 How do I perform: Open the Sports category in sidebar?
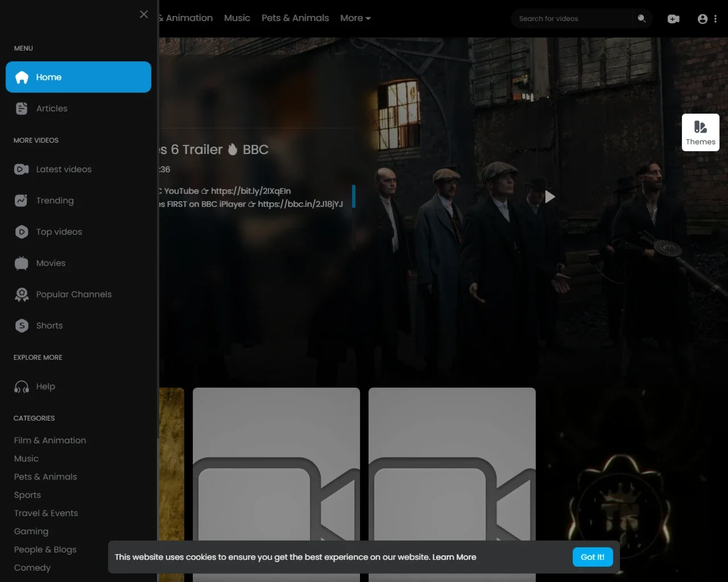click(27, 495)
